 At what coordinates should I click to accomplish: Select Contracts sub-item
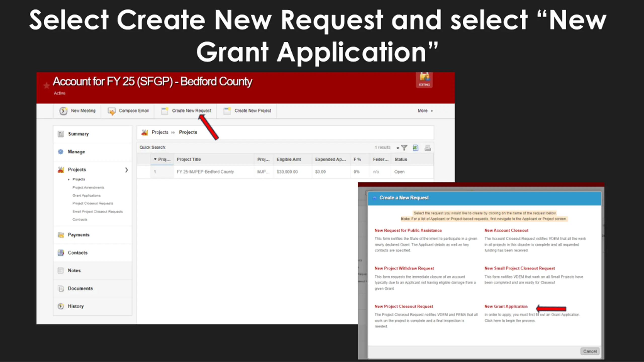tap(80, 219)
